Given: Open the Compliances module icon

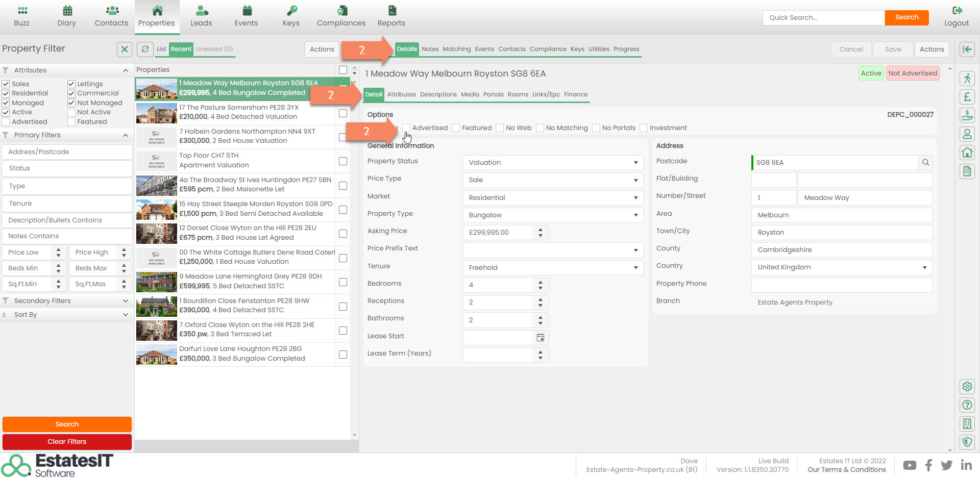Looking at the screenshot, I should [341, 11].
